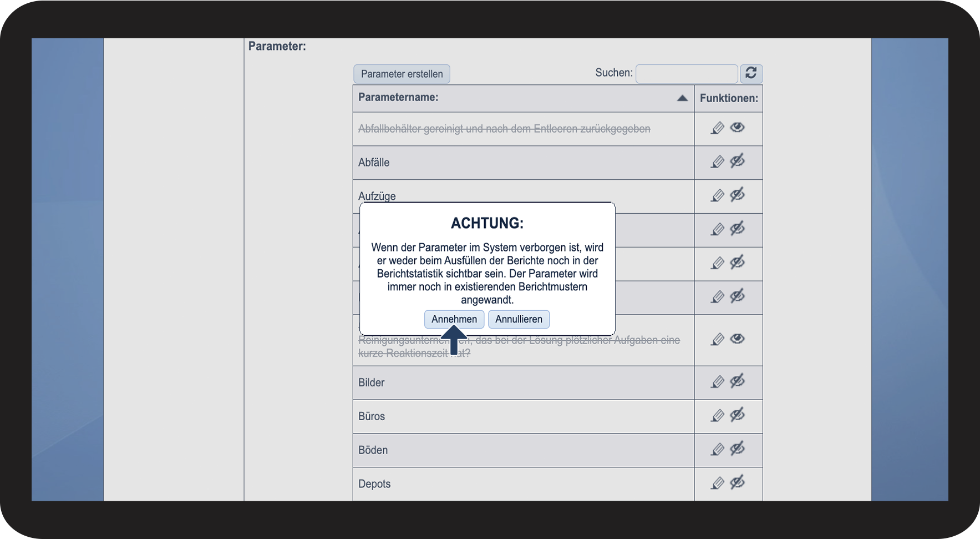The width and height of the screenshot is (980, 539).
Task: Hide the Büros parameter using eye icon
Action: coord(737,415)
